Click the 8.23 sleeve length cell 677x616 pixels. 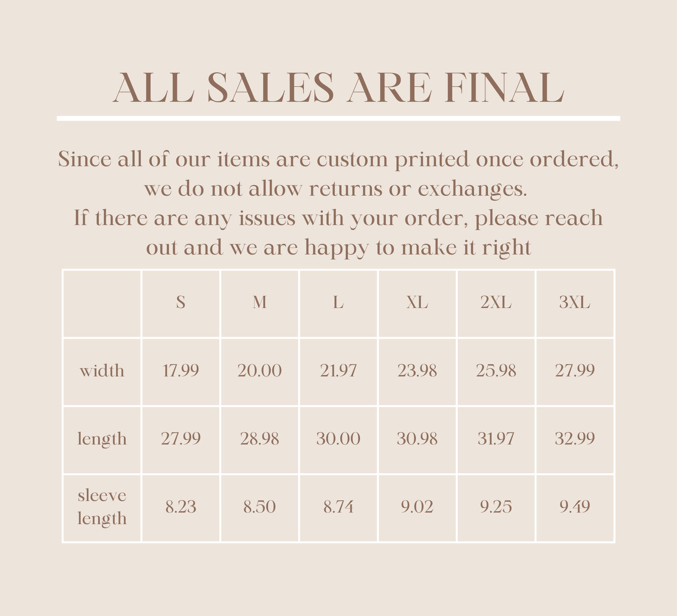[181, 507]
